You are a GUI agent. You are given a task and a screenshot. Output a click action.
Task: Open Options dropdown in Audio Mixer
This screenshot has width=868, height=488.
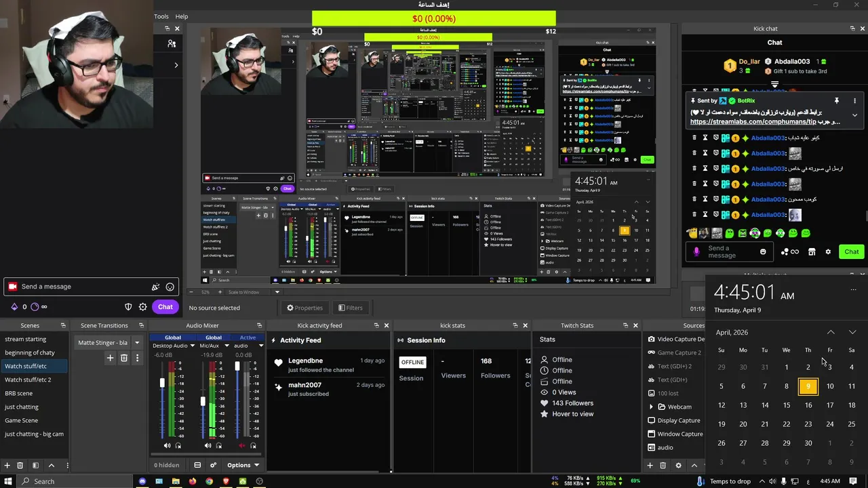pyautogui.click(x=242, y=465)
